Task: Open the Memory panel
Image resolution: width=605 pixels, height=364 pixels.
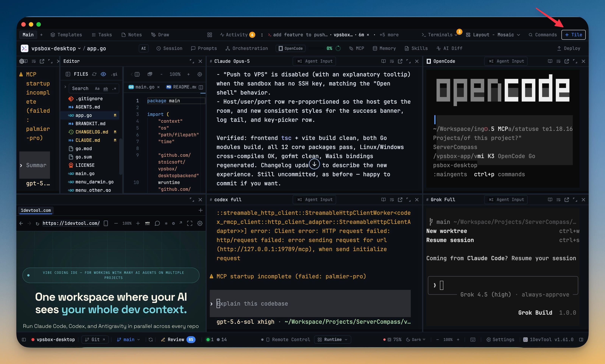Action: [x=384, y=49]
